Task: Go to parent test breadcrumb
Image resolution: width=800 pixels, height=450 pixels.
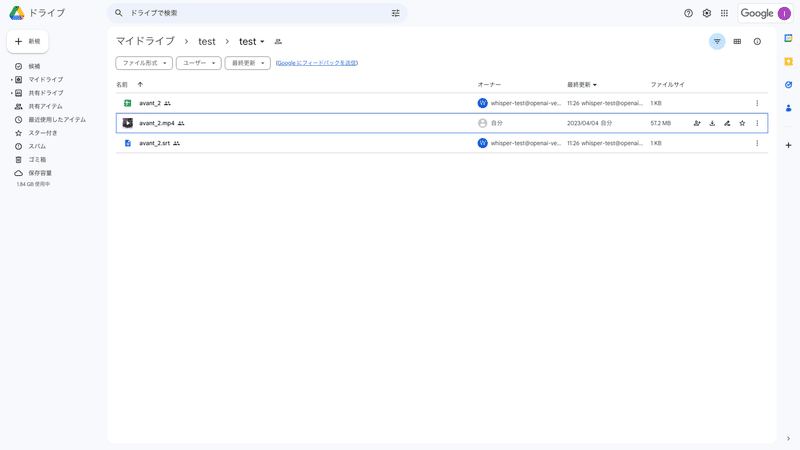Action: pyautogui.click(x=207, y=41)
